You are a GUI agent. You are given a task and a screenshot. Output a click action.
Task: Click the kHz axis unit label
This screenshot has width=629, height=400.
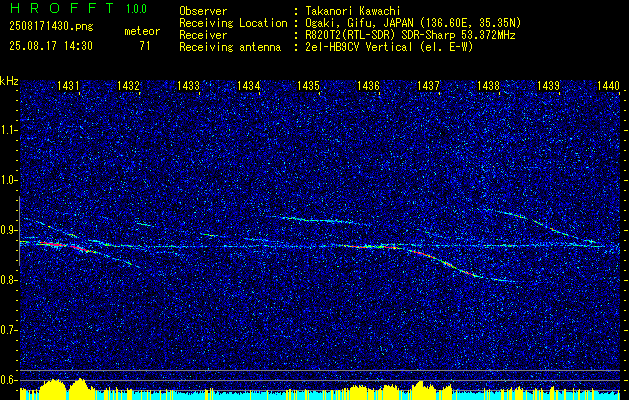tap(9, 81)
